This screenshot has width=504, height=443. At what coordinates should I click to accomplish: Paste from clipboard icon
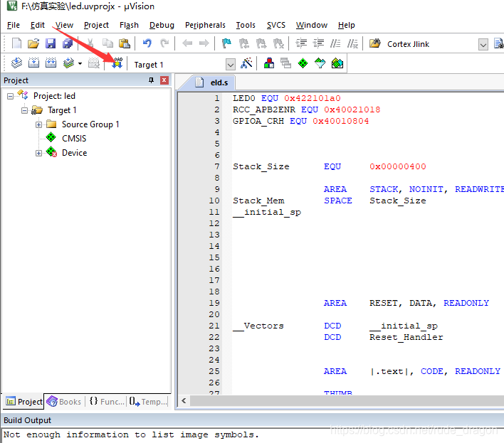[x=125, y=43]
